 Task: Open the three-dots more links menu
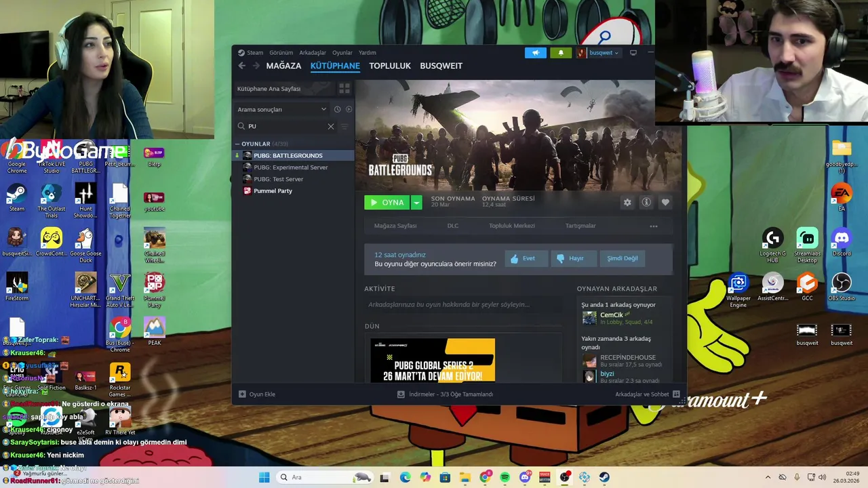click(654, 226)
